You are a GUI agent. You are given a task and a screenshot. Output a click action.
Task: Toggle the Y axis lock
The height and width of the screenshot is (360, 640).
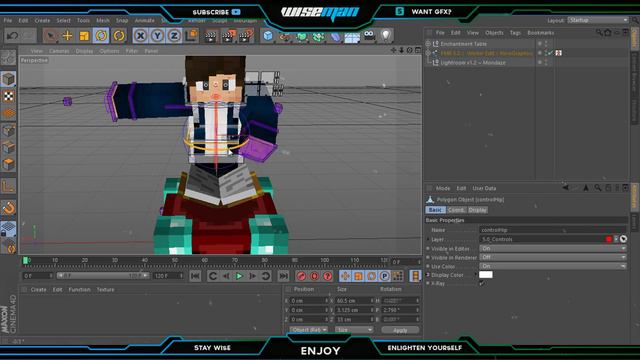158,36
